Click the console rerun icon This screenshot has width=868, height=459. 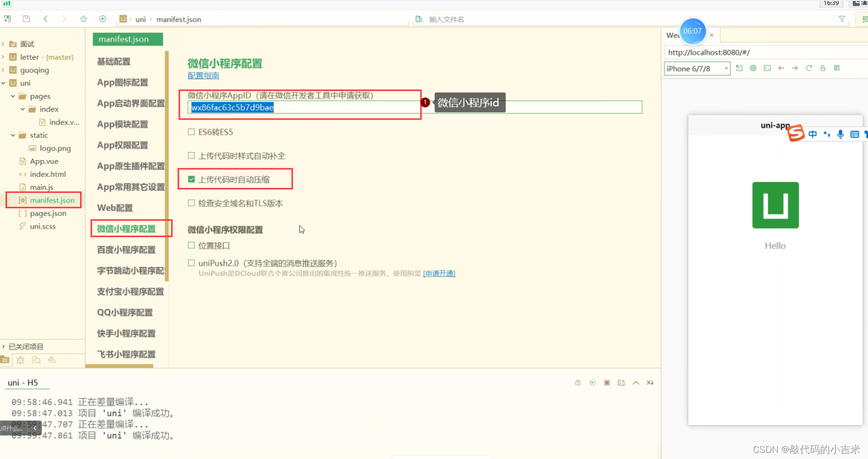pyautogui.click(x=593, y=382)
